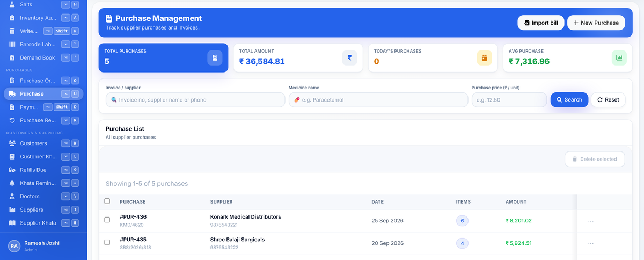
Task: Click Ramesh Joshi user name in sidebar
Action: [x=42, y=243]
